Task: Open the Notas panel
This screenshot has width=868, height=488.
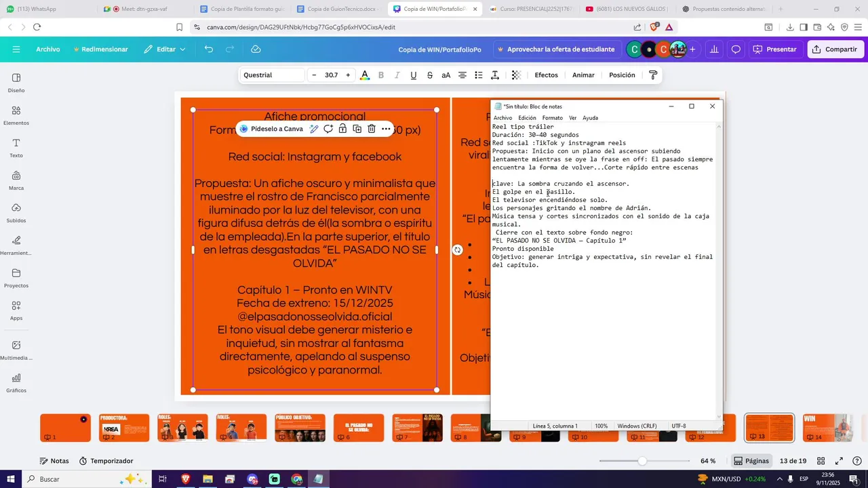Action: point(54,461)
